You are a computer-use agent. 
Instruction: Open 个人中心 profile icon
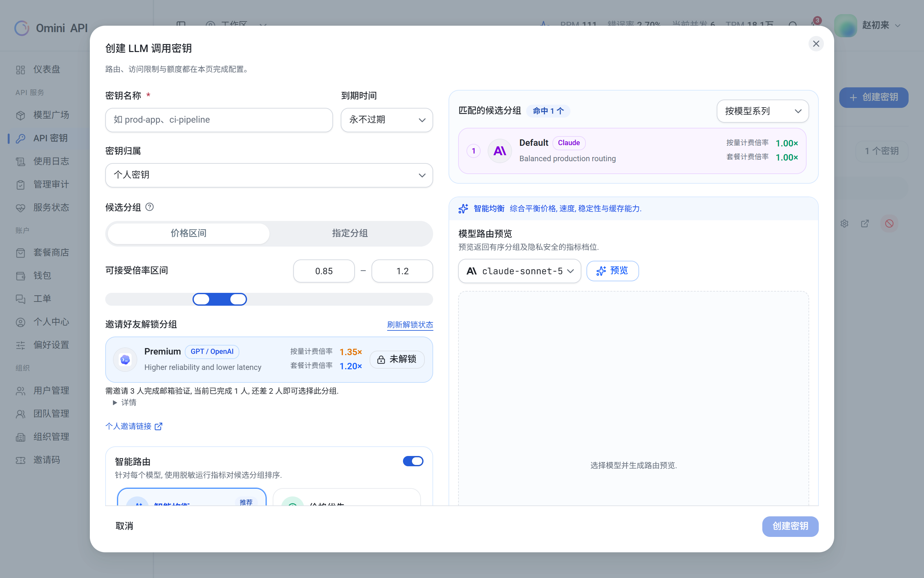click(21, 322)
